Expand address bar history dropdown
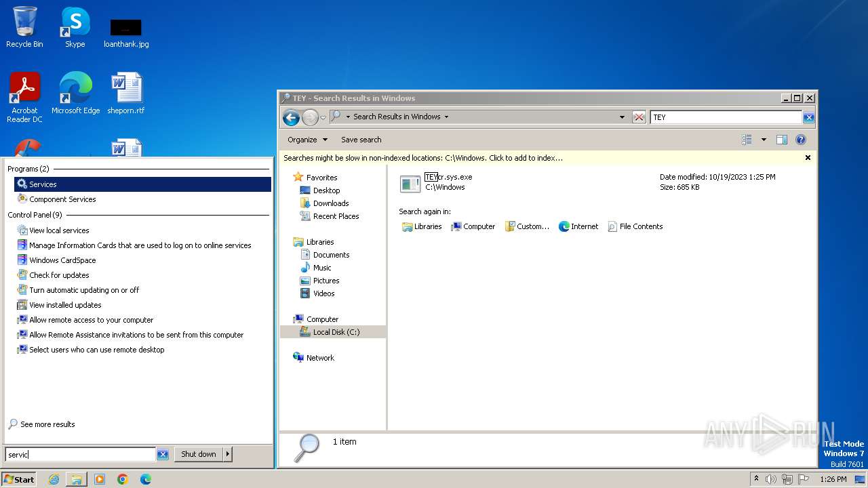 pyautogui.click(x=622, y=117)
